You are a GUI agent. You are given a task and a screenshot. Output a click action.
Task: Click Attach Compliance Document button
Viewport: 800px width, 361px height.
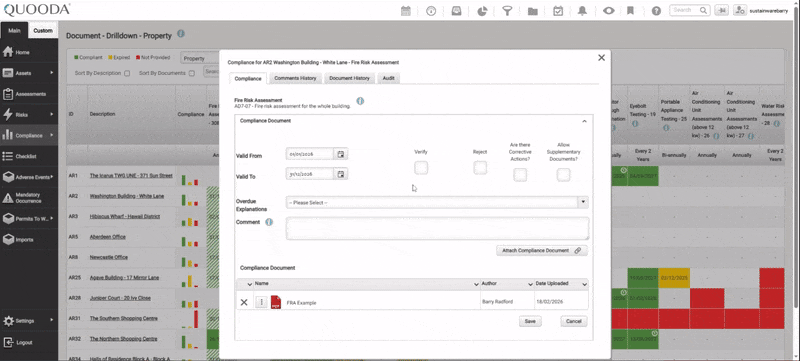541,251
